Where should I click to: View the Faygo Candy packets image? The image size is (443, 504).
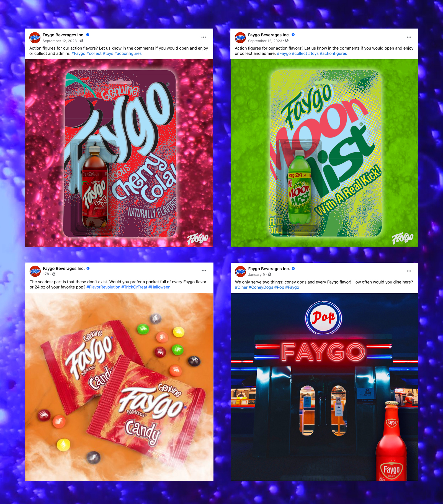[119, 387]
